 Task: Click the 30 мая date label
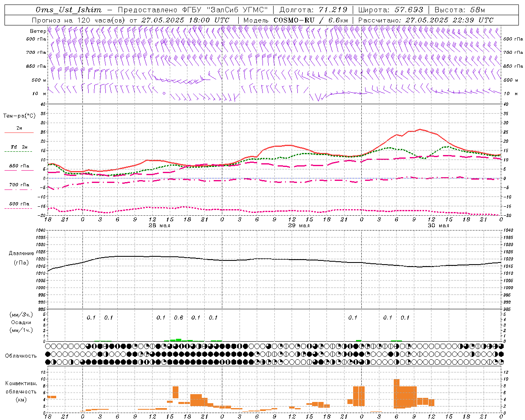(x=438, y=226)
